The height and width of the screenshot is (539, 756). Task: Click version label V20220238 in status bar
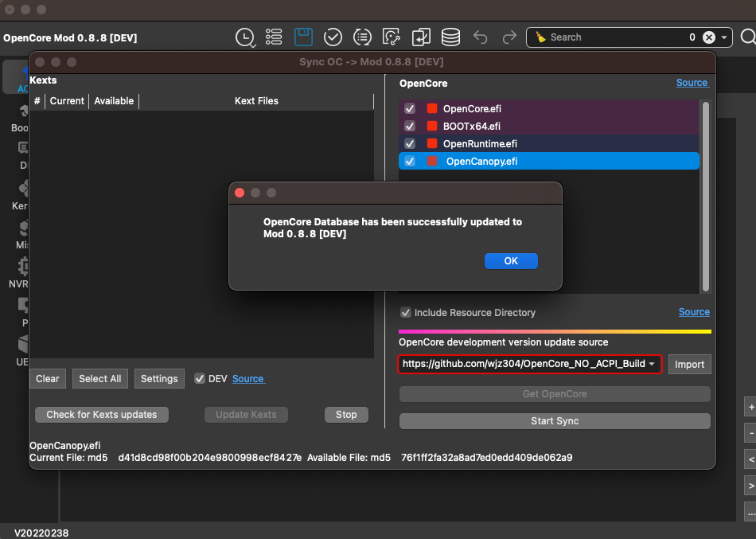point(41,533)
